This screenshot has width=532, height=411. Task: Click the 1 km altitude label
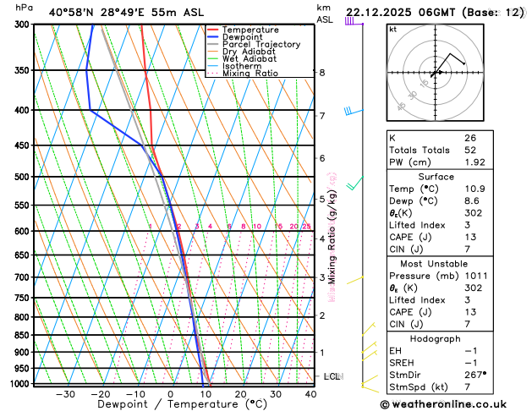coord(322,353)
